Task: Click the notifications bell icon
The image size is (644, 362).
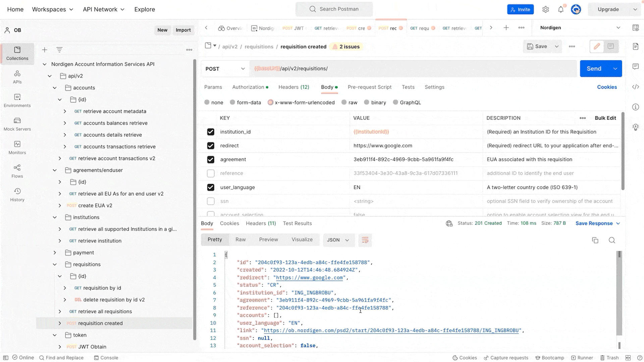Action: (x=560, y=9)
